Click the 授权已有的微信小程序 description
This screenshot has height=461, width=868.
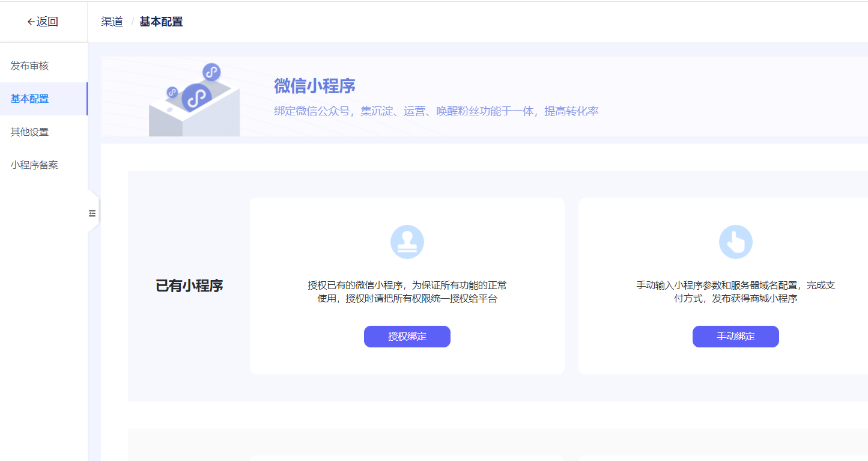pos(407,292)
